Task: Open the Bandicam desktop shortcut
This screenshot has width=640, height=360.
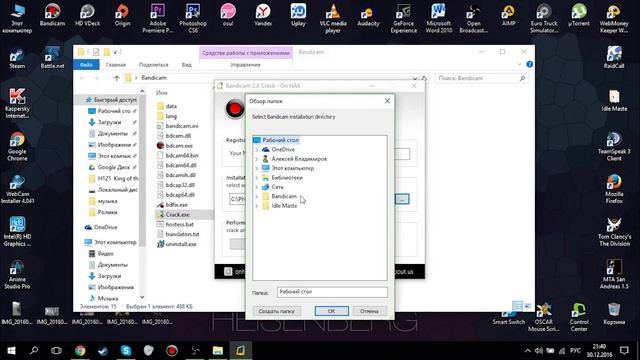Action: (x=52, y=15)
